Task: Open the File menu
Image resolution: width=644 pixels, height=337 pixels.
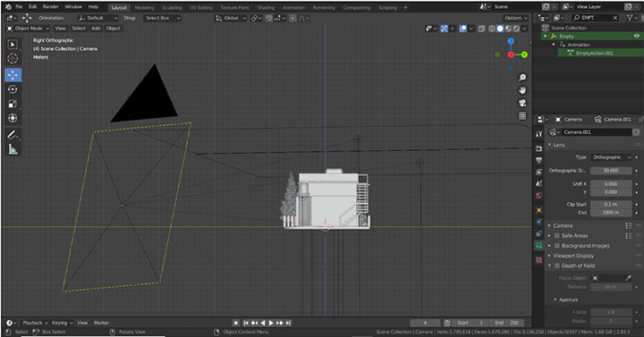Action: click(20, 7)
